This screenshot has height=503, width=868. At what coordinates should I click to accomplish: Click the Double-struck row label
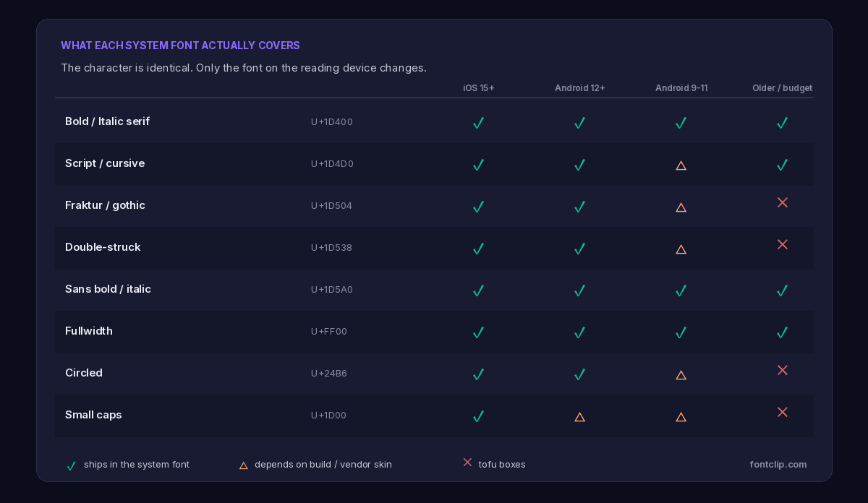click(x=103, y=247)
